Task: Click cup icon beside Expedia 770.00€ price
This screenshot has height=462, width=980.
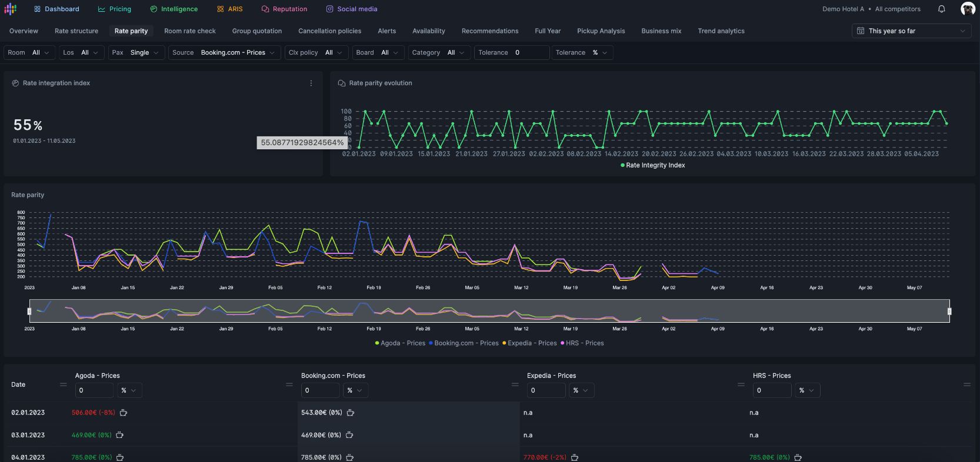Action: [575, 457]
